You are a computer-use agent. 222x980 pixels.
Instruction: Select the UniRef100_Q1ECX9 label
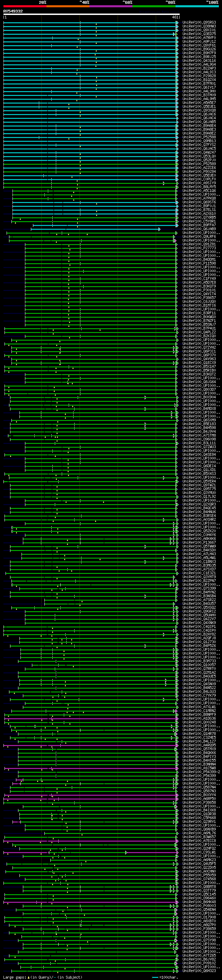199,363
